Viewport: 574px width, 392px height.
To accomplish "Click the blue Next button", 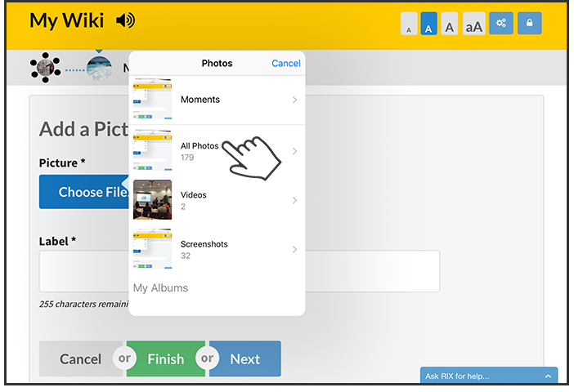I will click(x=245, y=359).
